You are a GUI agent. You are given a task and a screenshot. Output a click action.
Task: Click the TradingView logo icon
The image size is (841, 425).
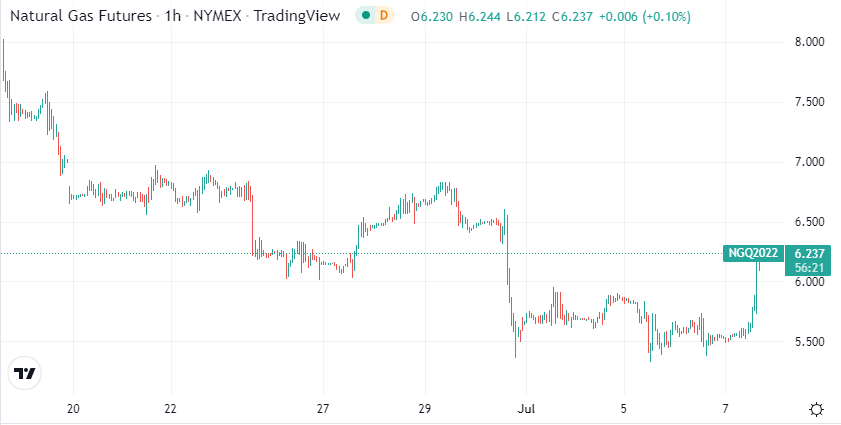[x=24, y=373]
